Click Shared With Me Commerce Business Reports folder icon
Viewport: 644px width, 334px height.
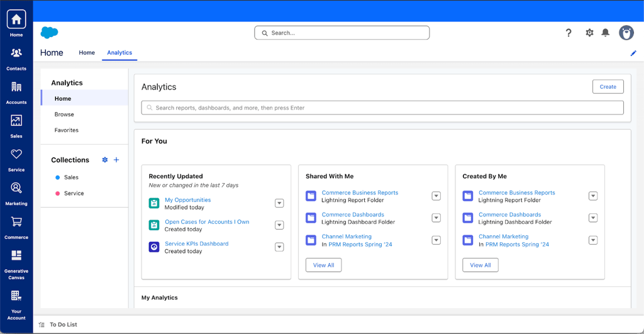[311, 196]
